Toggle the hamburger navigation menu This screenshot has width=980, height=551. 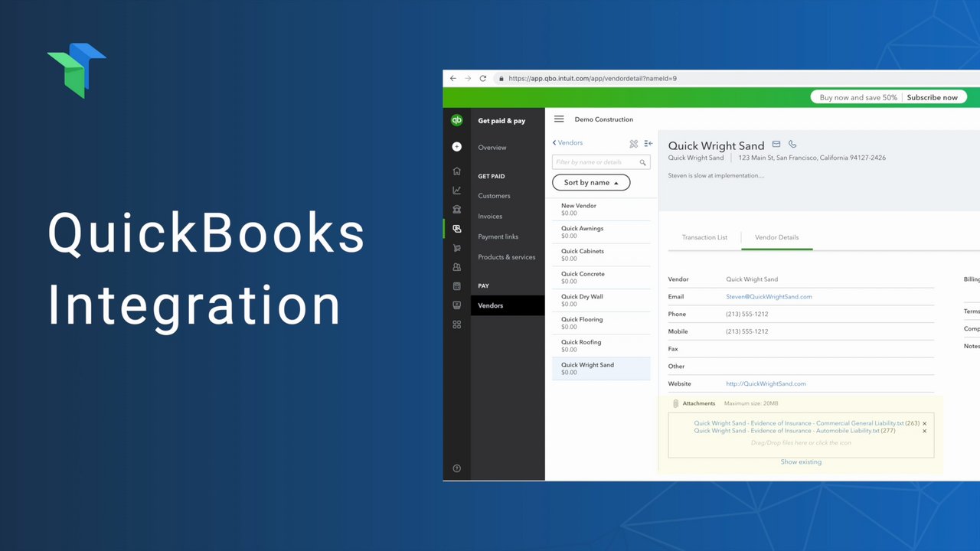(559, 119)
